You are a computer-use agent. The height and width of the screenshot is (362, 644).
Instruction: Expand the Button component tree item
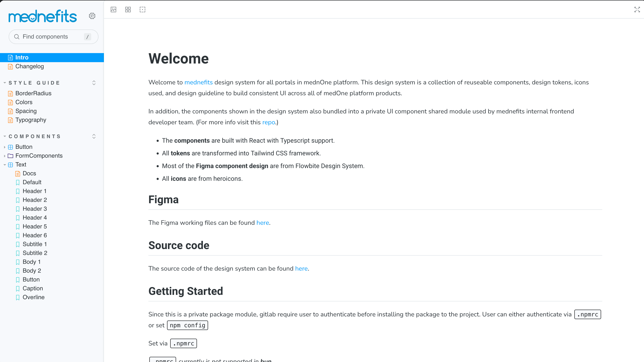pos(4,147)
